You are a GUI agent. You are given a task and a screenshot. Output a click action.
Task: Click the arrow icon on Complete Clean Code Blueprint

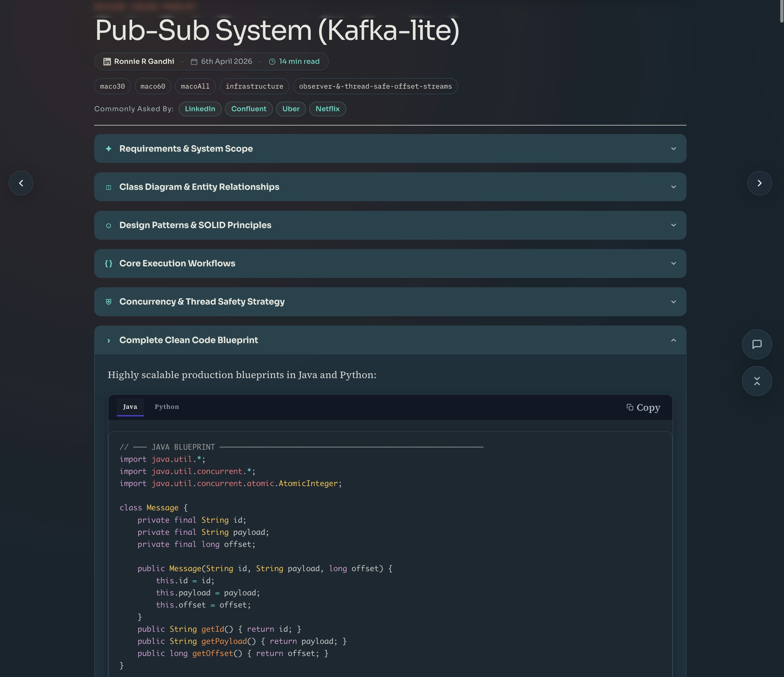pyautogui.click(x=108, y=341)
